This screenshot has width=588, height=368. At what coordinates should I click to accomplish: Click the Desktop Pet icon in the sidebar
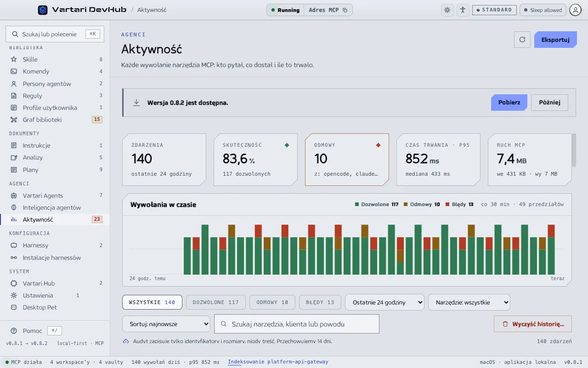coord(14,307)
